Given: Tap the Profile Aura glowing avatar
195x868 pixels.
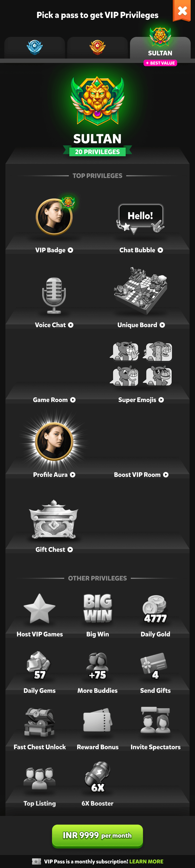Looking at the screenshot, I should coord(54,441).
